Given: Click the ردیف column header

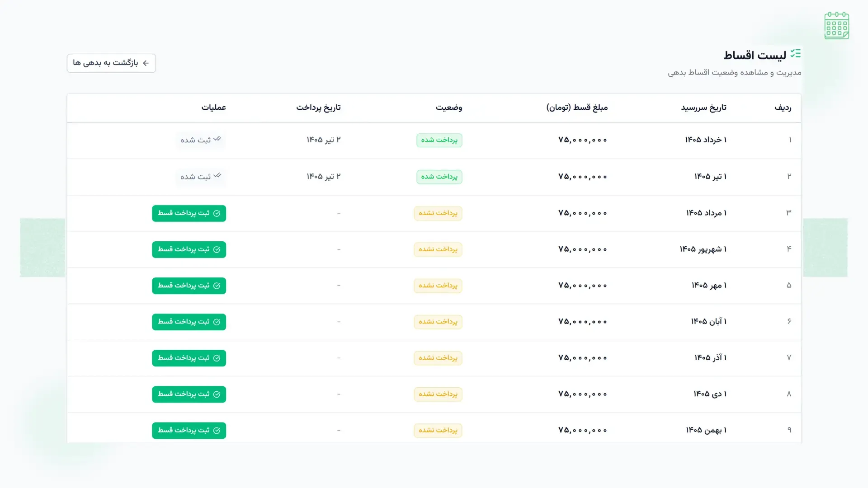Looking at the screenshot, I should click(x=783, y=108).
